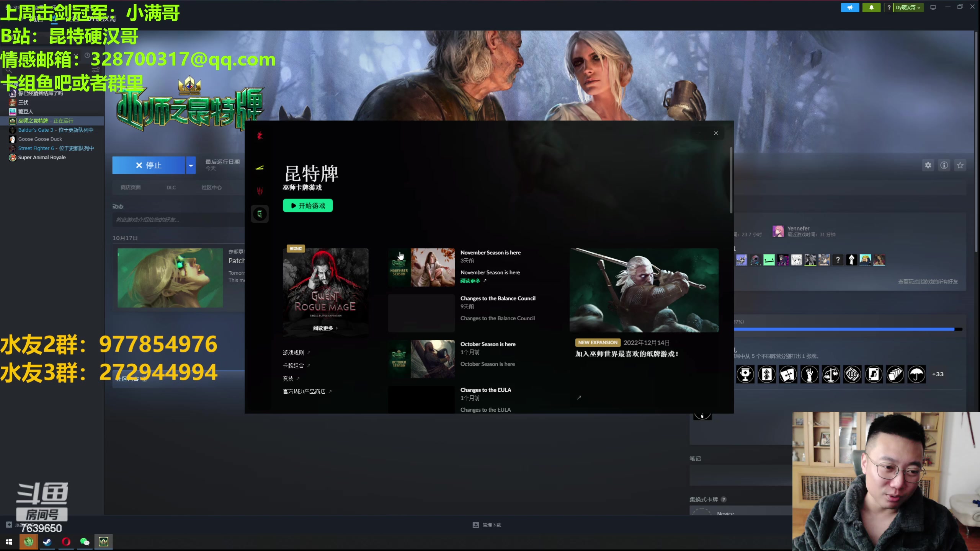
Task: View double-arrow card achievement icon
Action: click(767, 374)
